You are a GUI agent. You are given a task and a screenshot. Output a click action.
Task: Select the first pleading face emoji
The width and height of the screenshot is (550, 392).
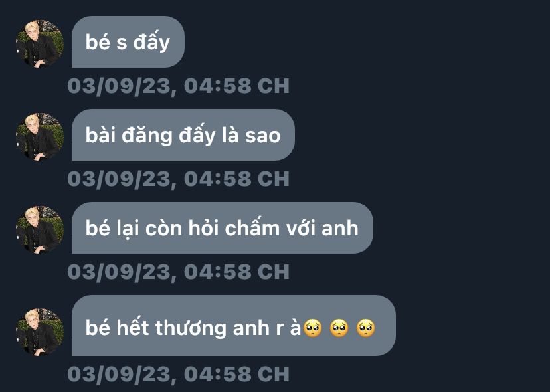tap(313, 328)
